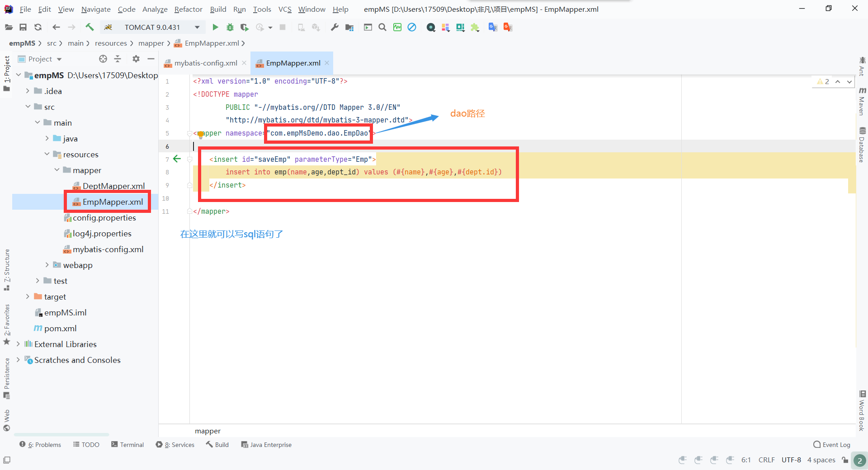Toggle tool window bars icon bottom-left
The height and width of the screenshot is (470, 868).
(x=7, y=460)
